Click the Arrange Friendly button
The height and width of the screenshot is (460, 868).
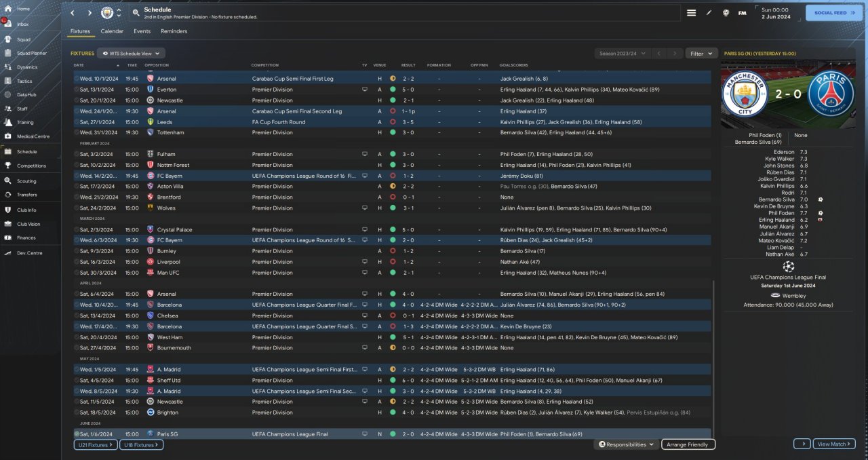[x=688, y=444]
